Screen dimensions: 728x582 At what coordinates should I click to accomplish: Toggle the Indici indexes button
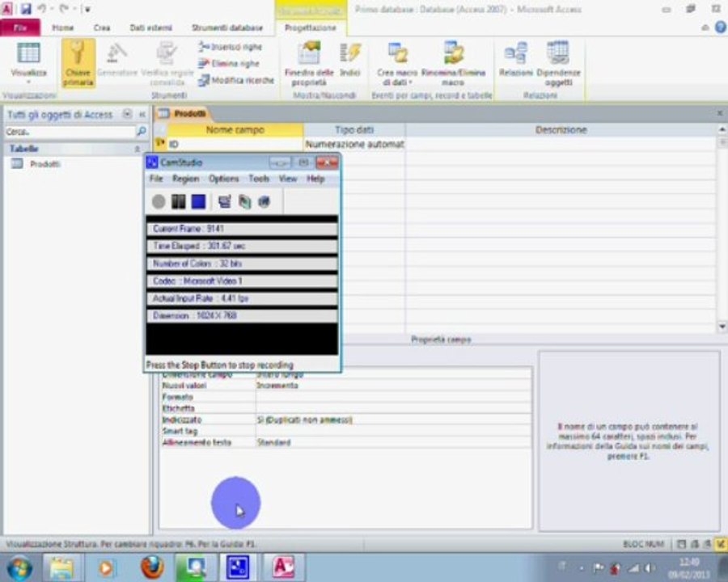350,59
